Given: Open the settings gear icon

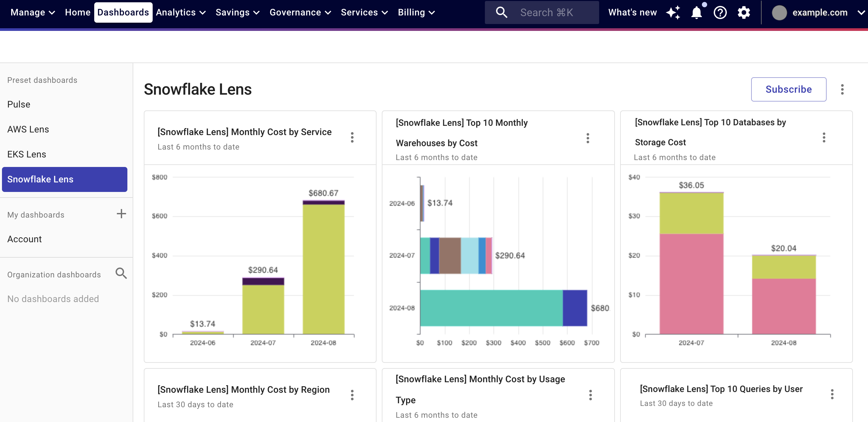Looking at the screenshot, I should pyautogui.click(x=744, y=12).
